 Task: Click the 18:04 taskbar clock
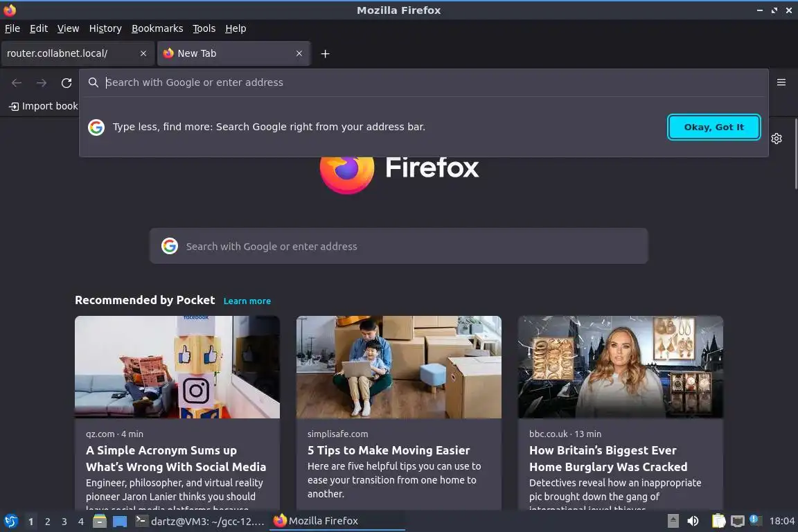[x=781, y=522]
